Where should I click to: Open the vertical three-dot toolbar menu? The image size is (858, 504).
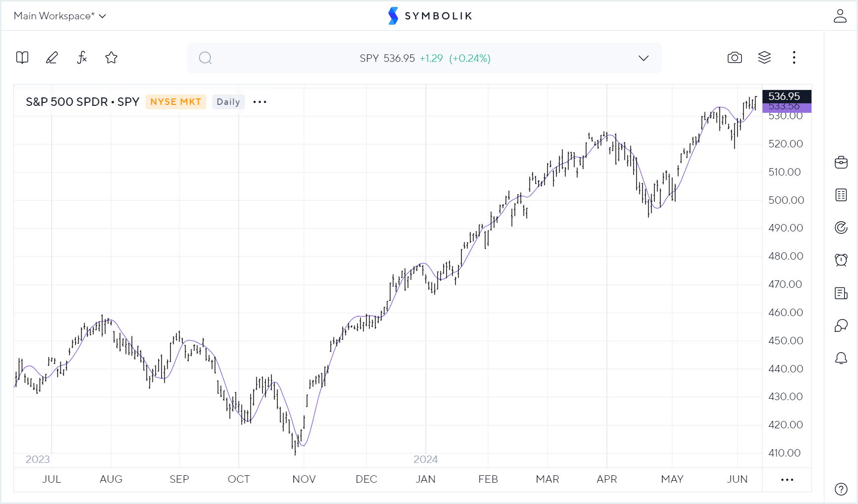click(x=794, y=58)
